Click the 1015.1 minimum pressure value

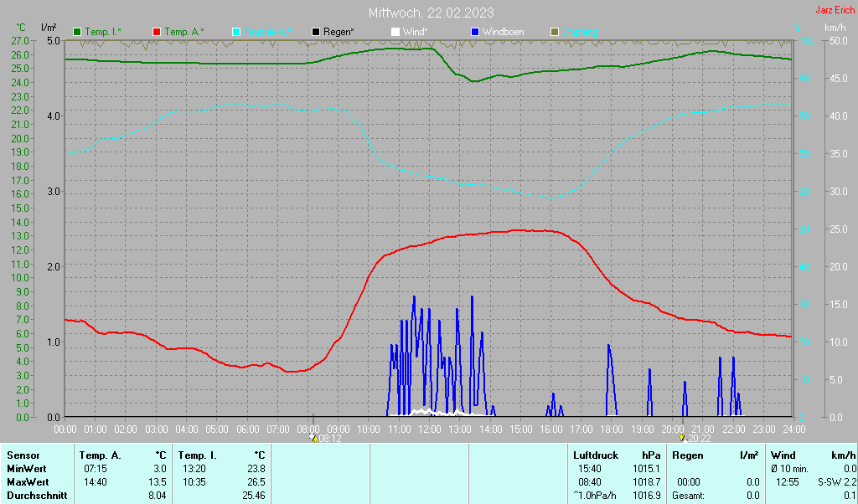click(x=647, y=469)
